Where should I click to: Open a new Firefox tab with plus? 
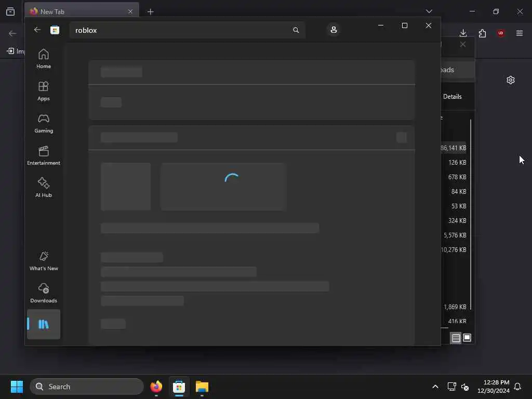[150, 12]
